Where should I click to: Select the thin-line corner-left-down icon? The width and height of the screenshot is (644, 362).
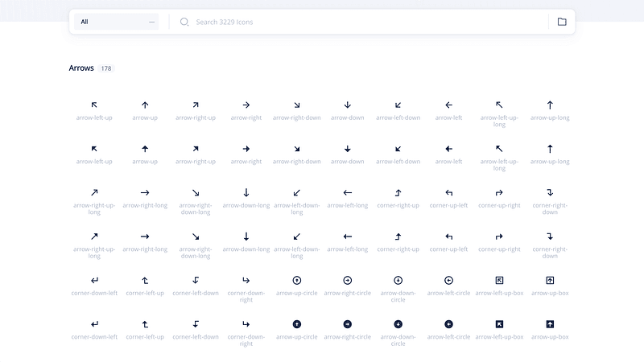click(196, 280)
